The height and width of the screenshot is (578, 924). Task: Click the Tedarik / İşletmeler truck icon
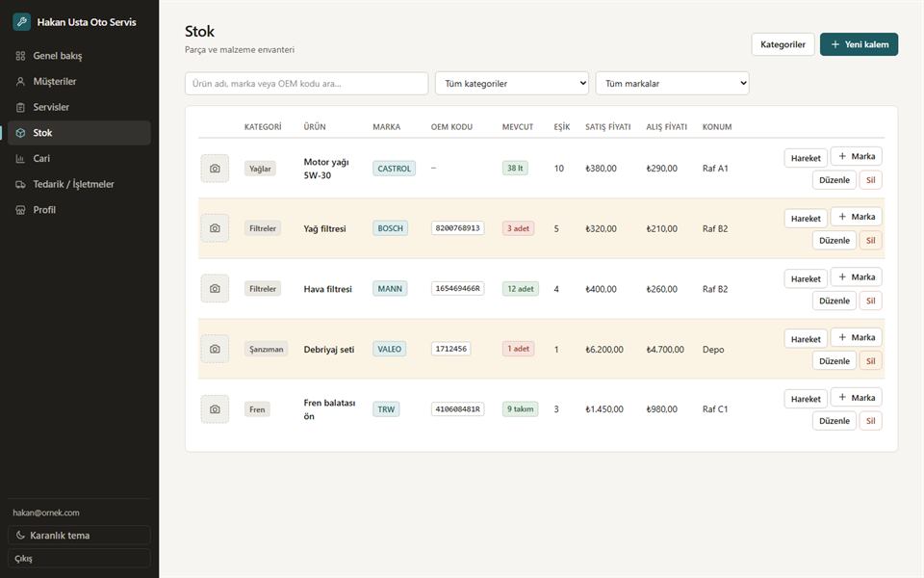(20, 184)
